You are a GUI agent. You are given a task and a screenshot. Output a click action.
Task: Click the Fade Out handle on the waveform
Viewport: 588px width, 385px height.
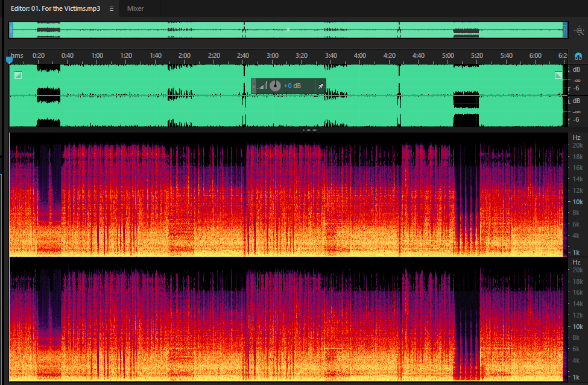[558, 75]
